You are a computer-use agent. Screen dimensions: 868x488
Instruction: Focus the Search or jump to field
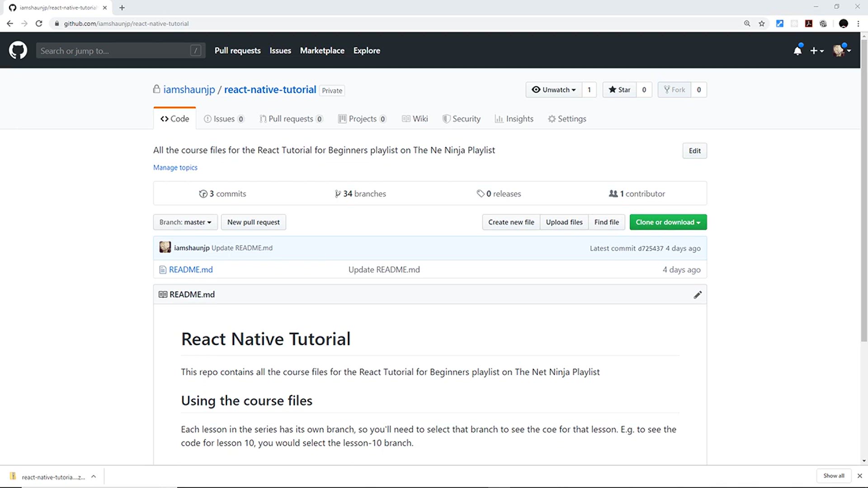click(x=121, y=51)
